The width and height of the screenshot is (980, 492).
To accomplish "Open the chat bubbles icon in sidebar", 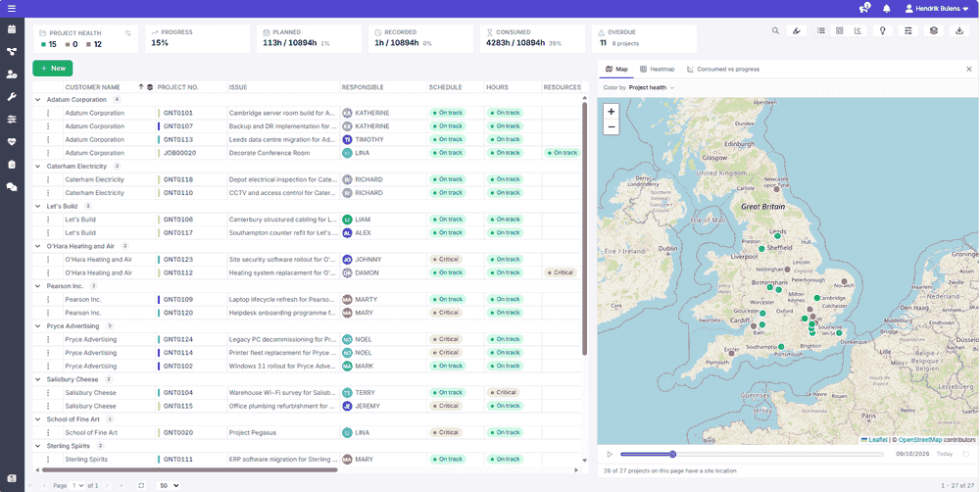I will pyautogui.click(x=12, y=187).
